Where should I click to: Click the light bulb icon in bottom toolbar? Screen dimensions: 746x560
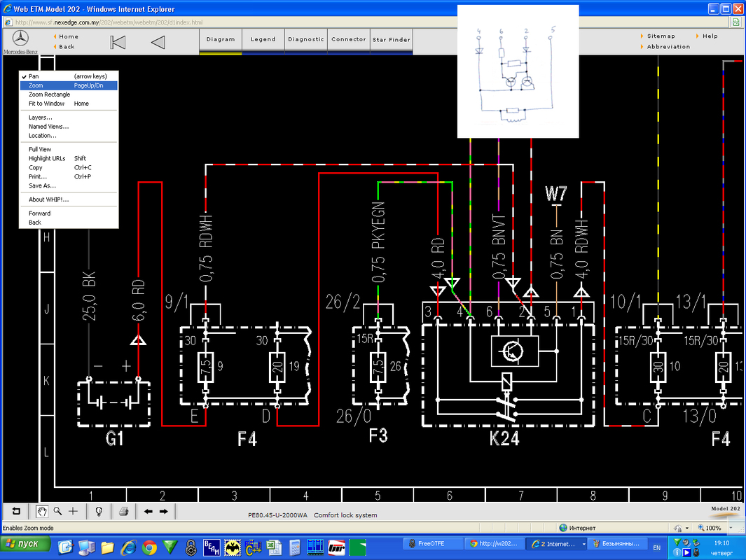coord(99,511)
